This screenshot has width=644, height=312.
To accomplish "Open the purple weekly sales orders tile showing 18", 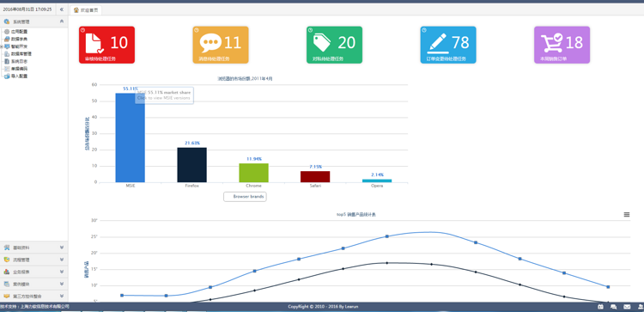I will [x=562, y=45].
